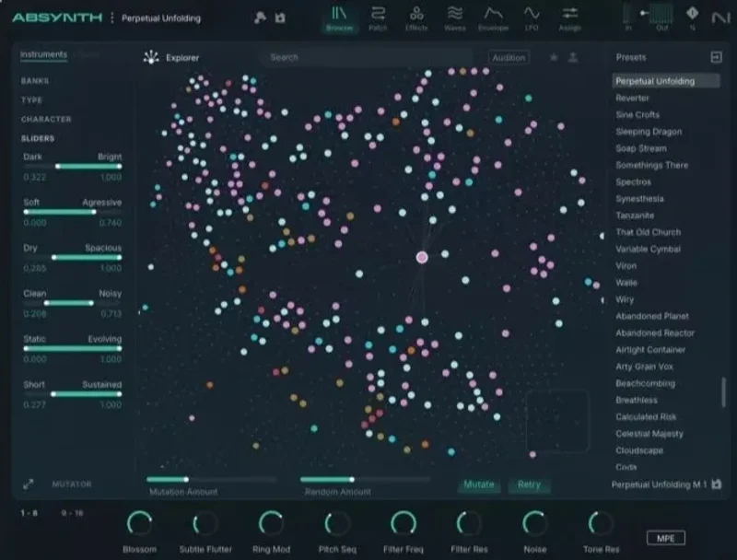Open the Assign view
This screenshot has width=737, height=560.
pos(569,18)
